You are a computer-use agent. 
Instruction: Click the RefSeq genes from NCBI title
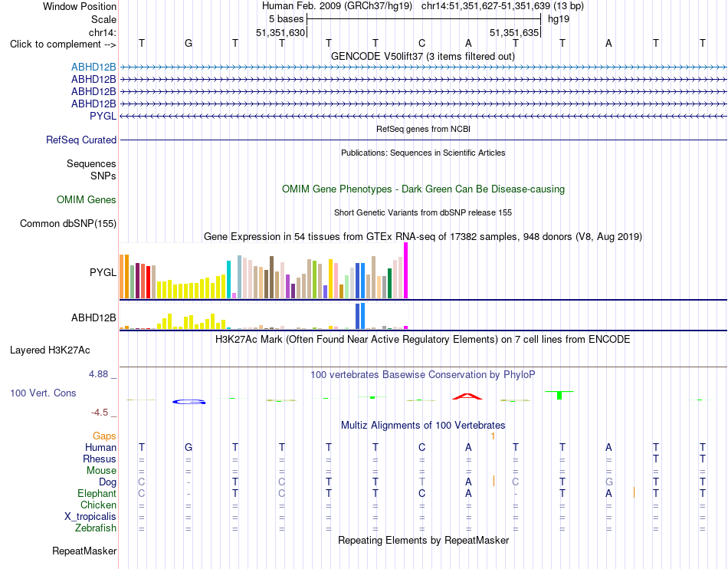pos(423,129)
